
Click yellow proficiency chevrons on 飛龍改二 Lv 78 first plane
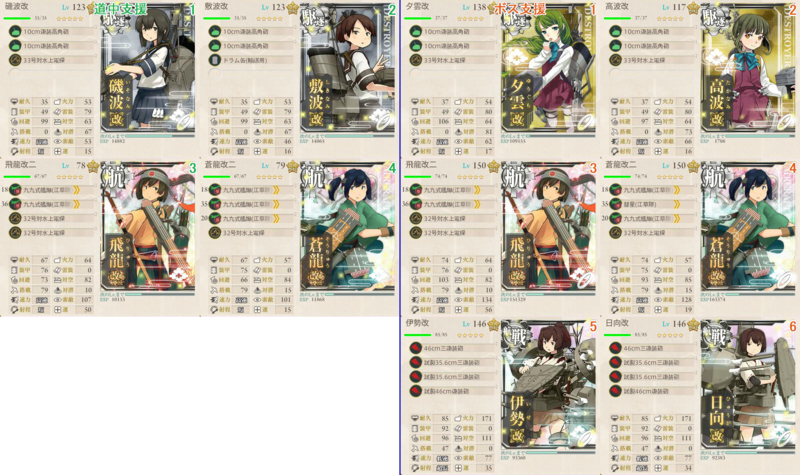click(77, 190)
